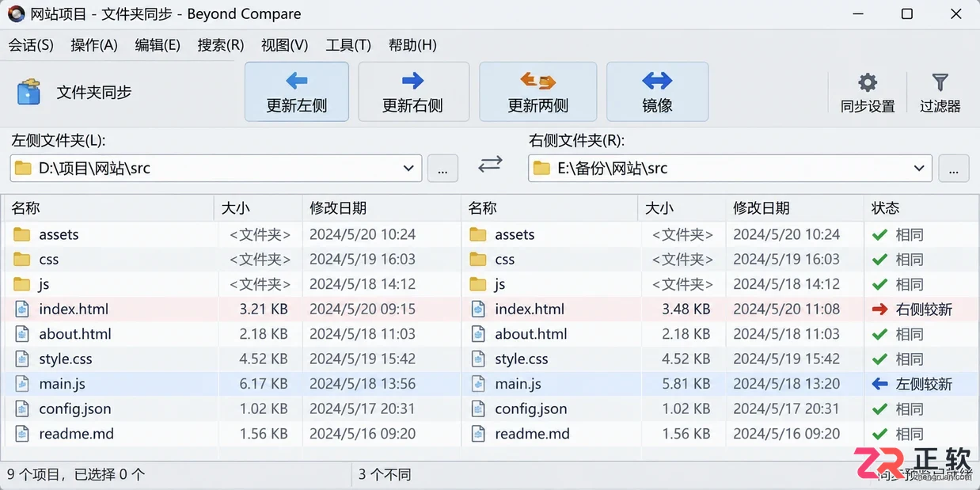Select the right config.json file name
This screenshot has width=980, height=490.
click(x=531, y=408)
